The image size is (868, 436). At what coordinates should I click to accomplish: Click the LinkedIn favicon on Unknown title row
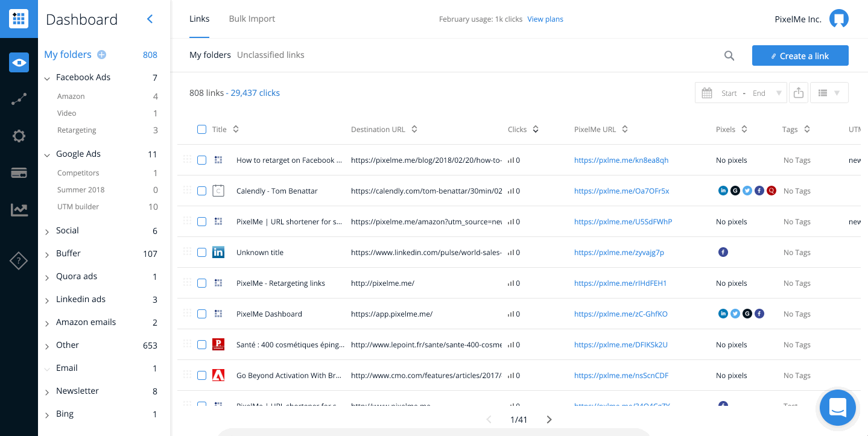click(218, 252)
